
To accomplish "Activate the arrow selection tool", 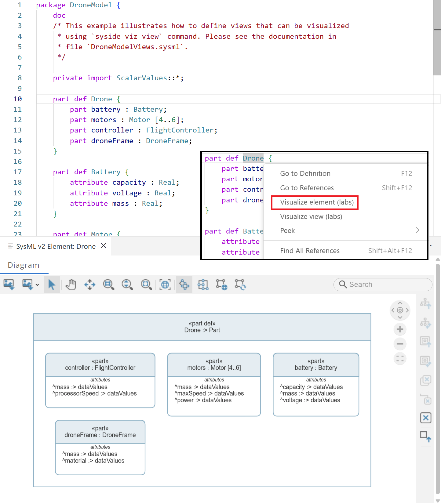I will coord(52,285).
